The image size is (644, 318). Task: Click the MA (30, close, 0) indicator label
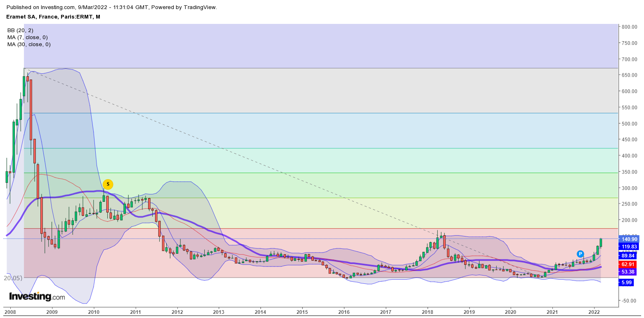pyautogui.click(x=29, y=44)
